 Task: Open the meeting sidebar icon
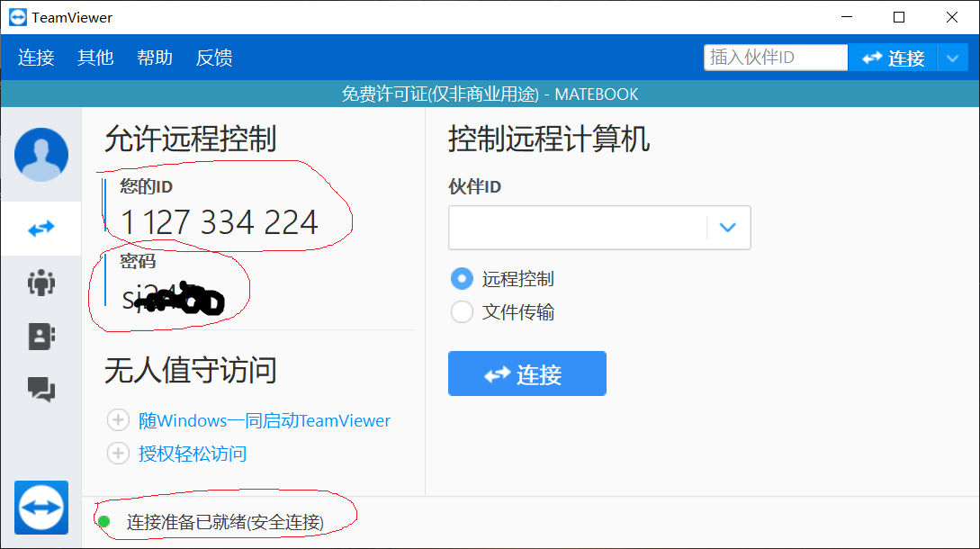[41, 283]
